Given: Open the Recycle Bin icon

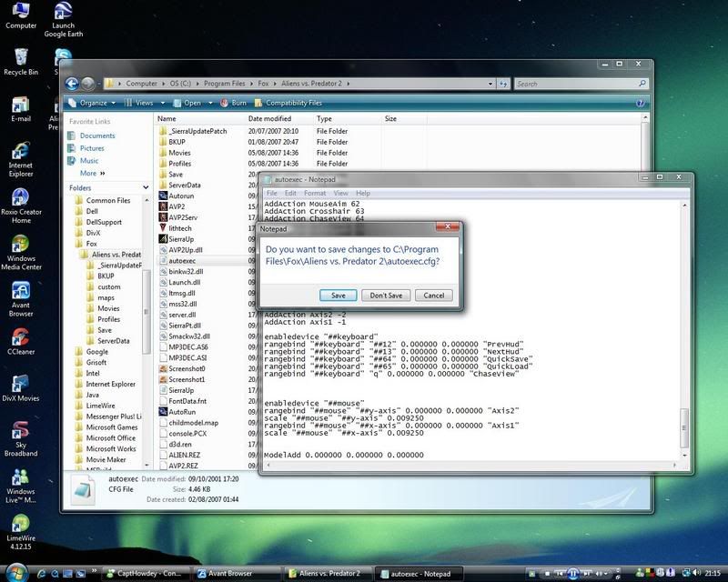Looking at the screenshot, I should [x=21, y=62].
